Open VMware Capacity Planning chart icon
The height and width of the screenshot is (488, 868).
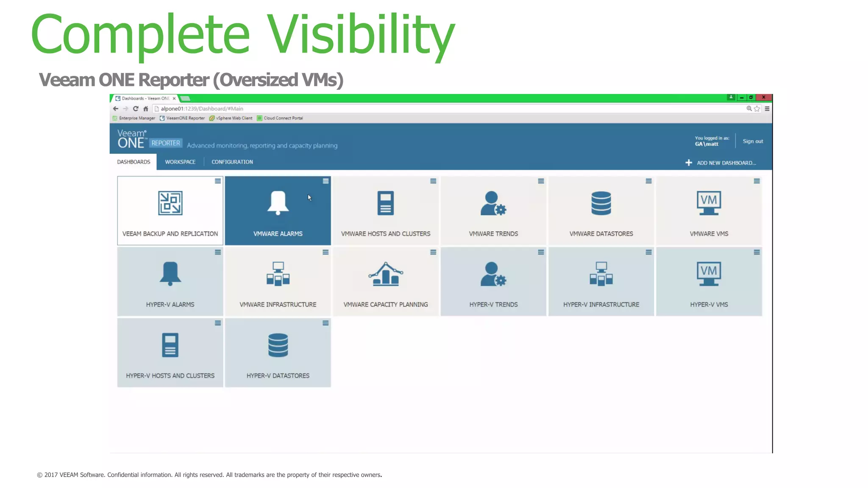pyautogui.click(x=385, y=274)
